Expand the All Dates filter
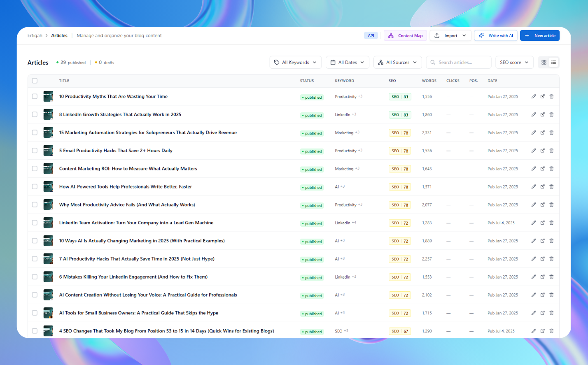This screenshot has height=365, width=588. [347, 62]
